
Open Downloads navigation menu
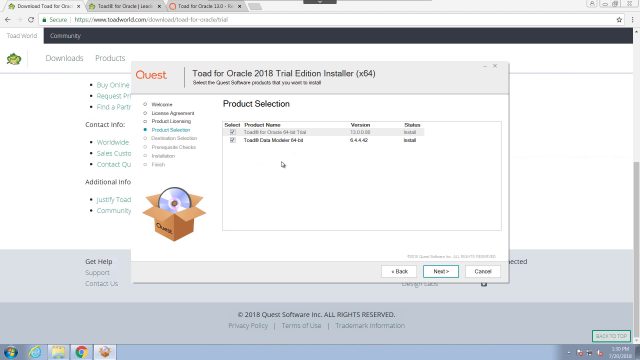pos(64,58)
